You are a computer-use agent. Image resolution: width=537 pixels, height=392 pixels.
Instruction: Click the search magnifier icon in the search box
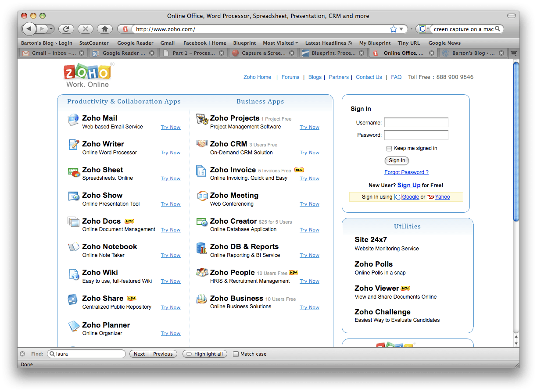pos(498,29)
